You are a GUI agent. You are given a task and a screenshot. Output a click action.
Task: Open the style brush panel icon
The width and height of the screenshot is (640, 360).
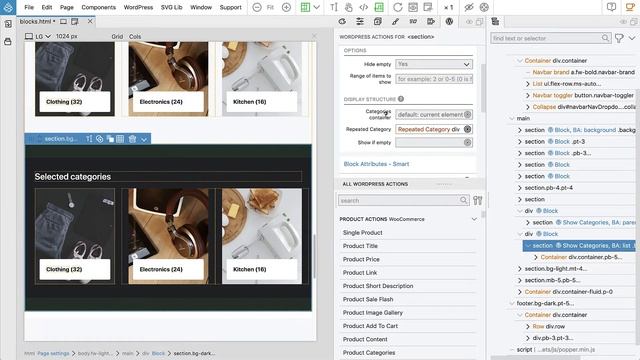pos(395,22)
